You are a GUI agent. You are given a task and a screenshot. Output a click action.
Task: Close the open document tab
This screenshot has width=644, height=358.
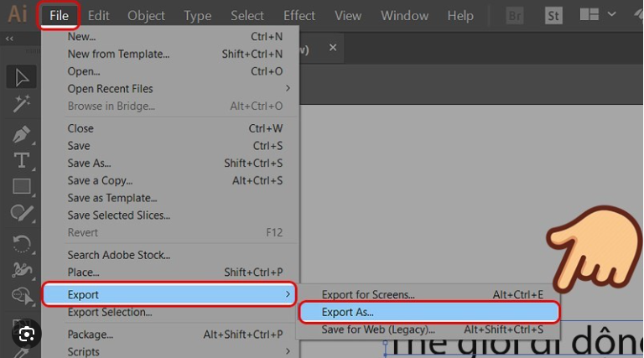pos(333,49)
